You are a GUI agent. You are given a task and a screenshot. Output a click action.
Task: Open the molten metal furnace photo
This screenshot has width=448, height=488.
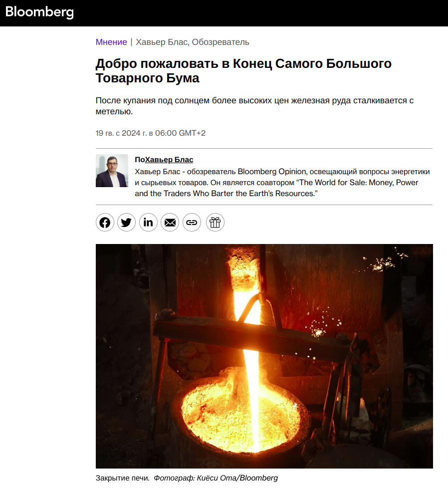264,356
